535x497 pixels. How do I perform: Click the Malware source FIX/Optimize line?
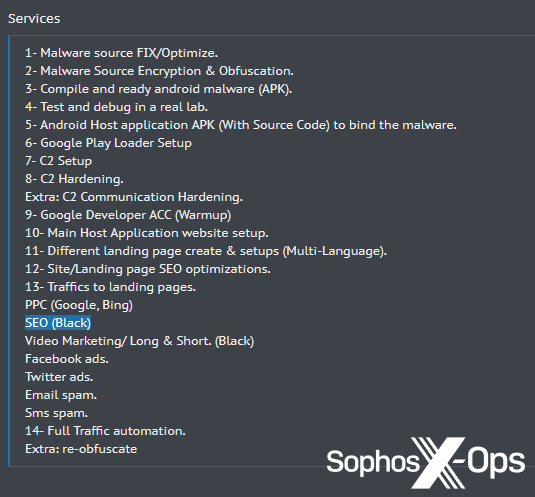point(121,53)
